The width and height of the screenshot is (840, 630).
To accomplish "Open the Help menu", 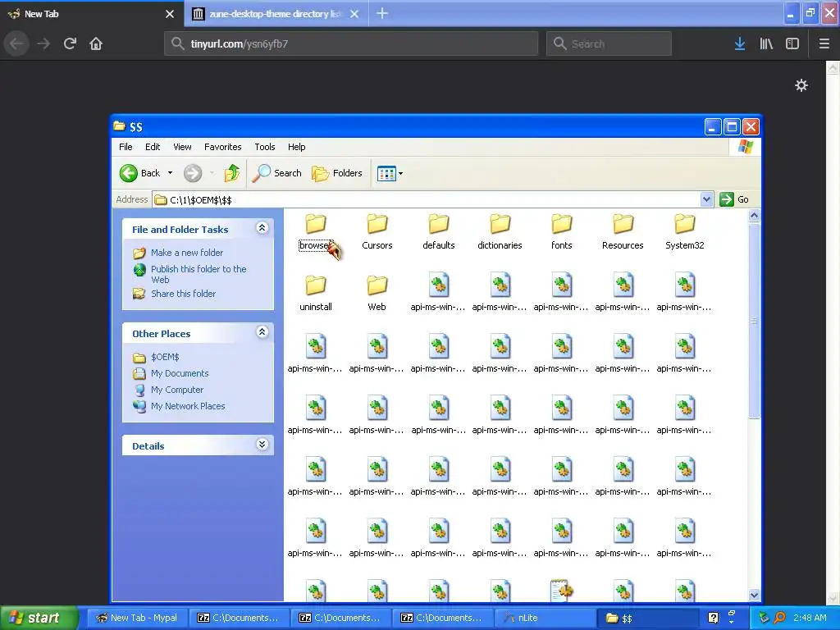I will [296, 147].
